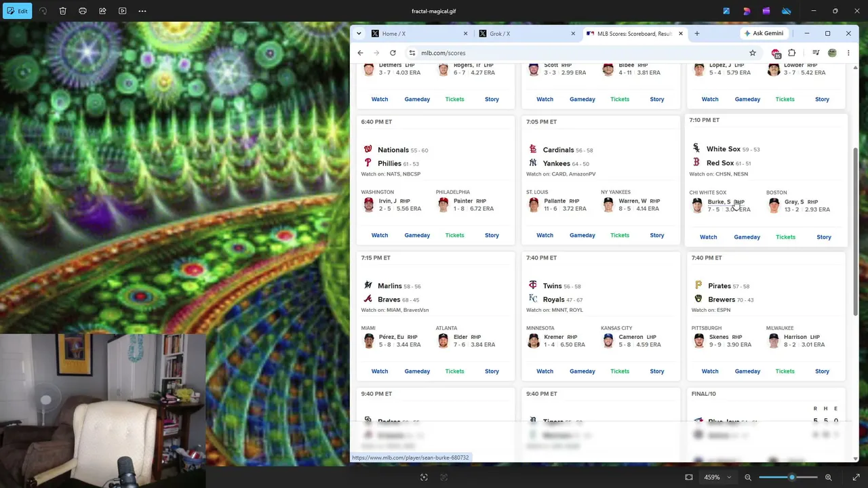The height and width of the screenshot is (488, 868).
Task: Open the Yankees team link
Action: click(556, 163)
